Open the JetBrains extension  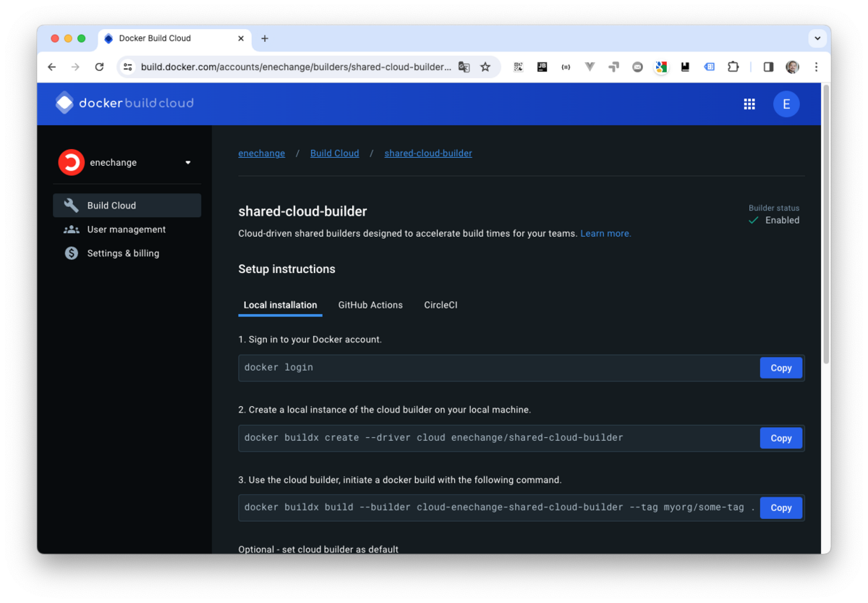542,67
